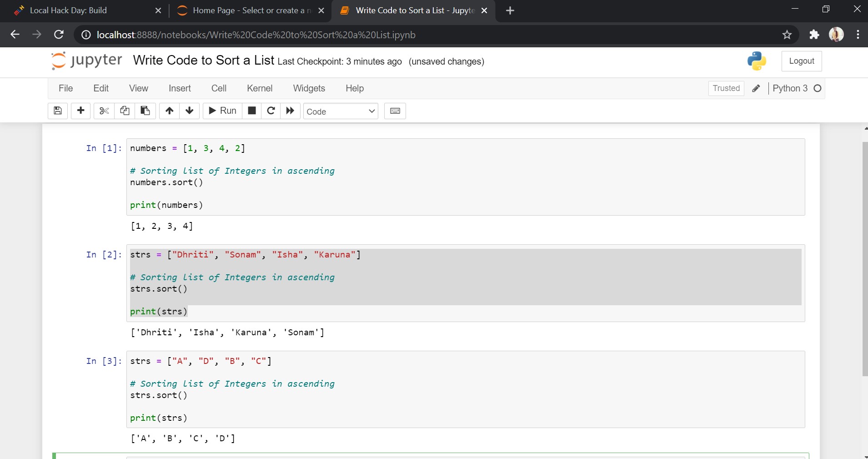Expand the Widgets menu

(x=309, y=88)
